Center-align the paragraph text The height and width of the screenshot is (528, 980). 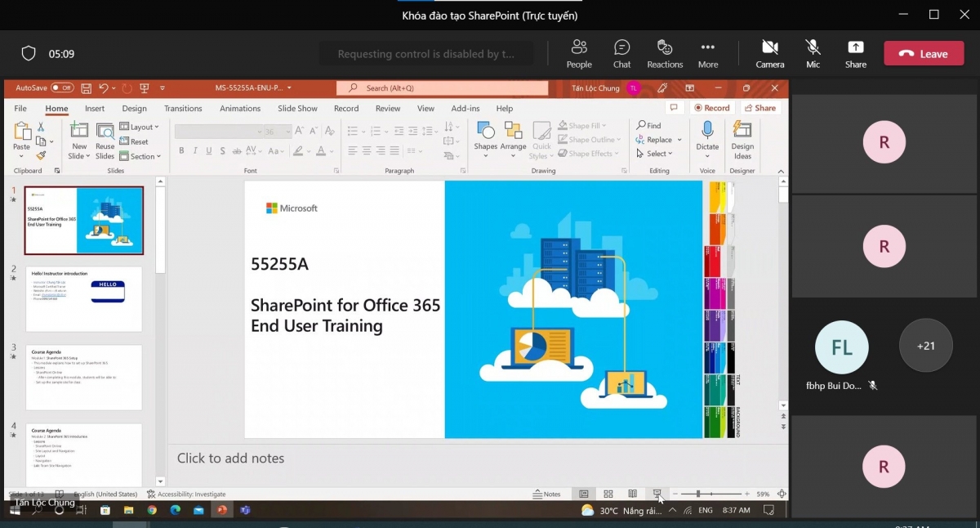[367, 150]
